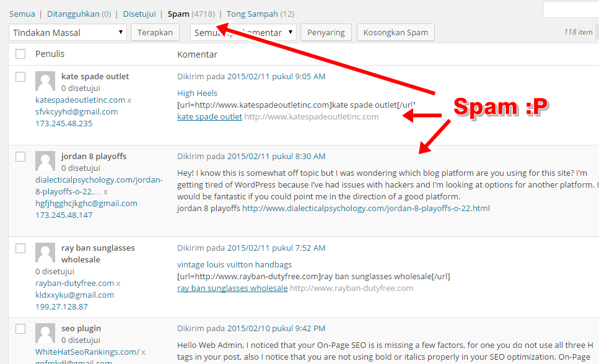Image resolution: width=599 pixels, height=364 pixels.
Task: Click the Penulis column header
Action: click(x=50, y=54)
